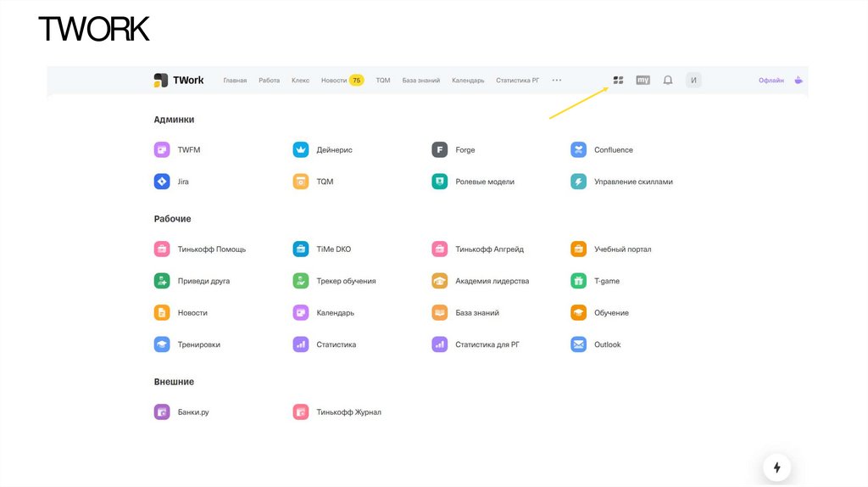Image resolution: width=868 pixels, height=487 pixels.
Task: Open the Трекер обучения icon
Action: pyautogui.click(x=301, y=281)
